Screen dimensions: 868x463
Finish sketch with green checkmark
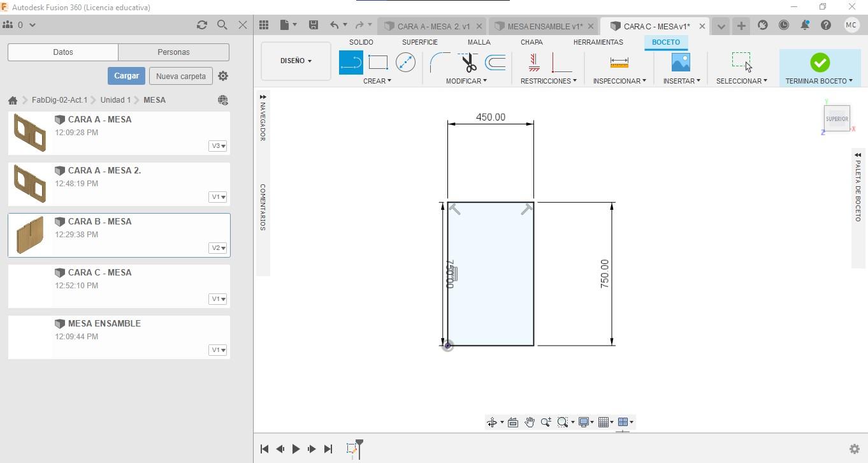pos(820,62)
